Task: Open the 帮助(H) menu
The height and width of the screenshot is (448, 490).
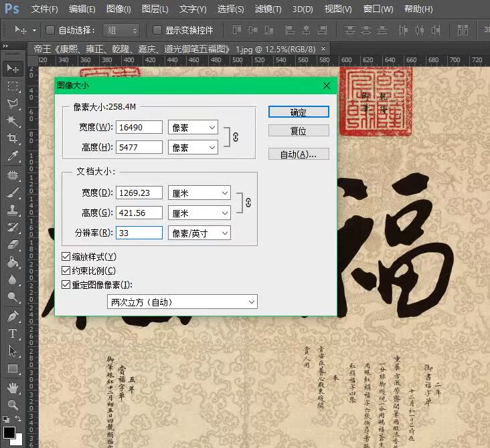Action: pos(418,9)
